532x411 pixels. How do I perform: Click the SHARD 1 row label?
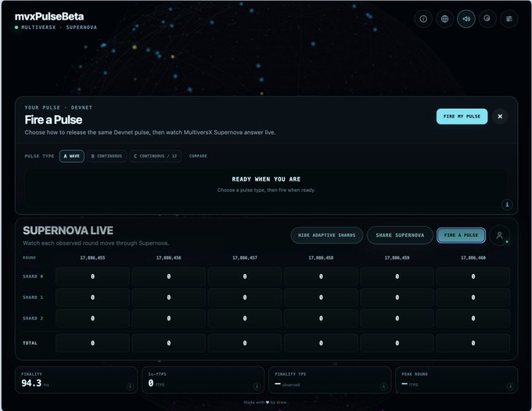(x=33, y=297)
